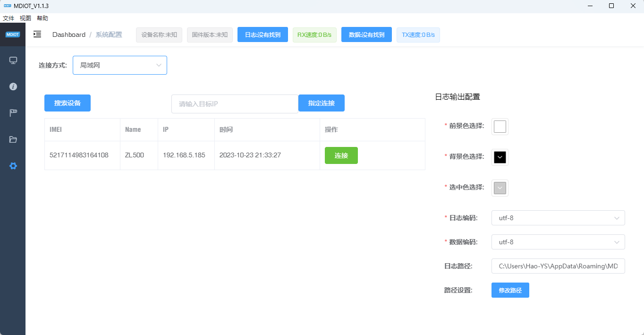Open the 连接方式 (connection mode) dropdown
The height and width of the screenshot is (335, 644).
pos(119,65)
